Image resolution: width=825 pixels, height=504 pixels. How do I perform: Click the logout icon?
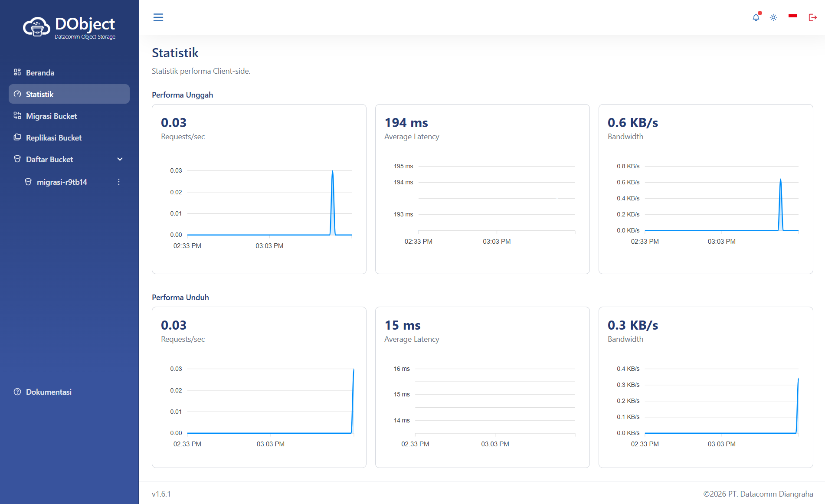click(x=813, y=17)
